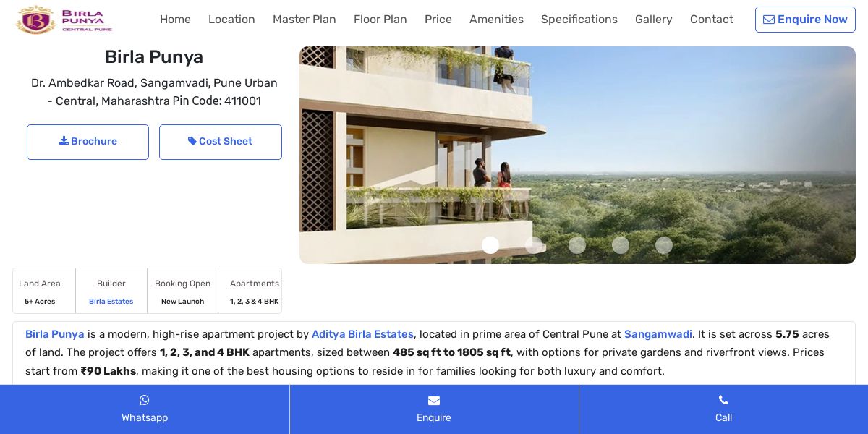Download the Brochure
Screen dimensions: 868x434
[88, 142]
